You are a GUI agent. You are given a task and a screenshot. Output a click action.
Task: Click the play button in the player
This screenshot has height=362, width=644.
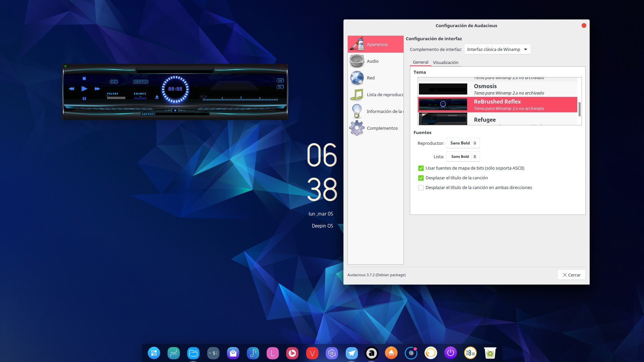click(84, 88)
